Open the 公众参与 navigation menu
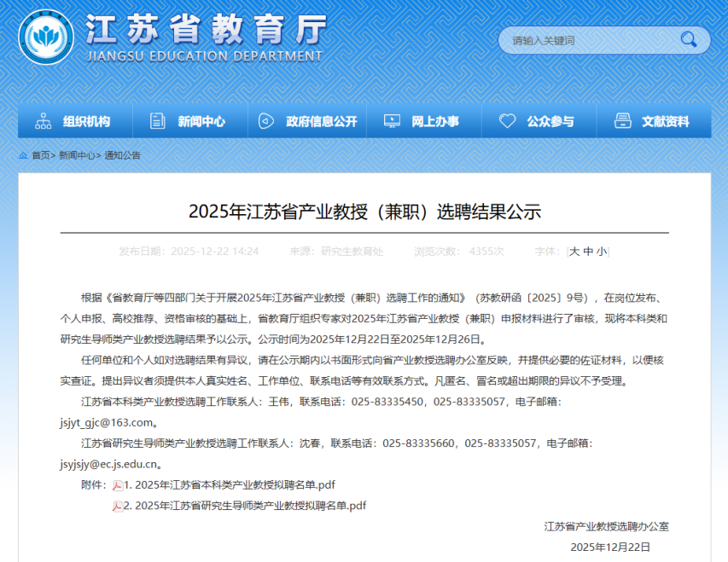Screen dimensions: 728x562 point(550,121)
